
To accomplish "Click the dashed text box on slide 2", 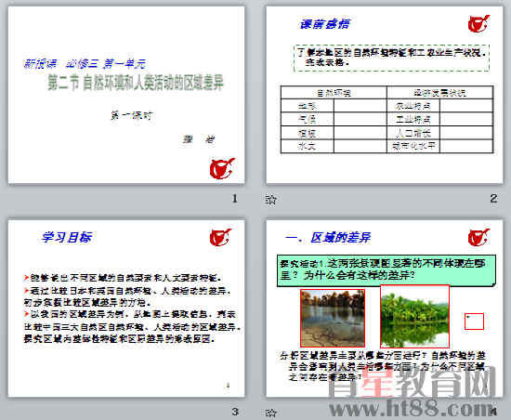I will coord(391,58).
